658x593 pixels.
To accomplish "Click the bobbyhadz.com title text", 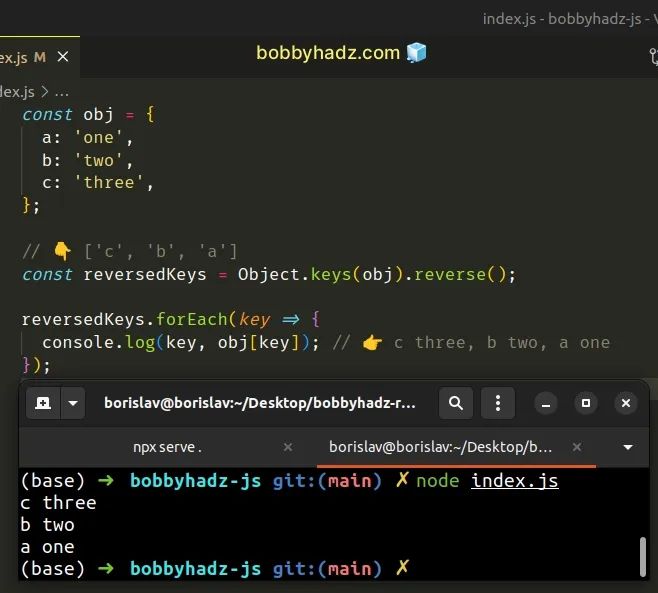I will click(328, 53).
